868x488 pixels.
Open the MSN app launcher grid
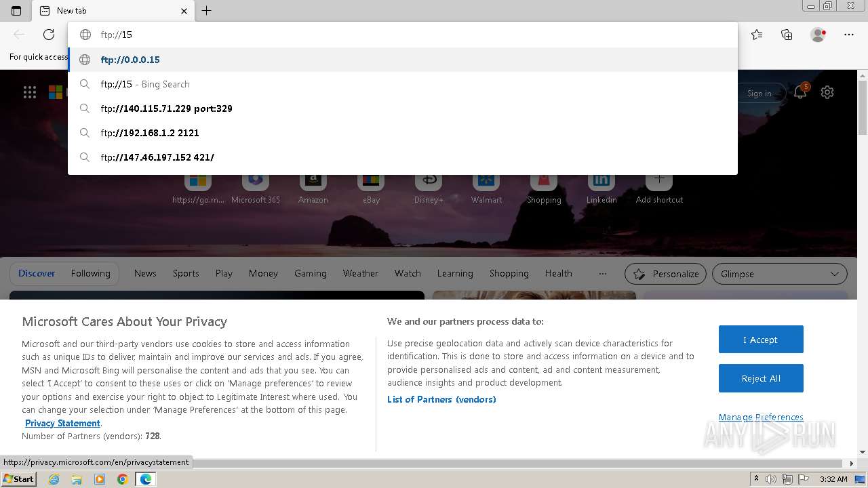[30, 93]
